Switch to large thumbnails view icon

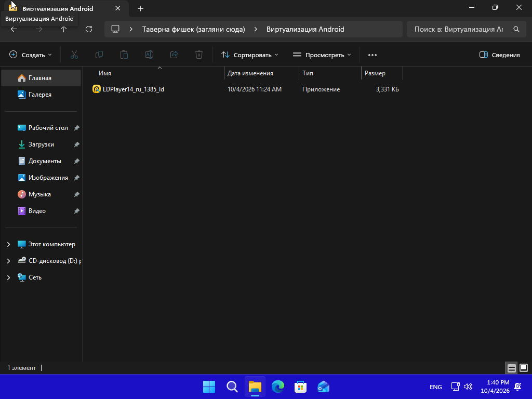point(524,368)
